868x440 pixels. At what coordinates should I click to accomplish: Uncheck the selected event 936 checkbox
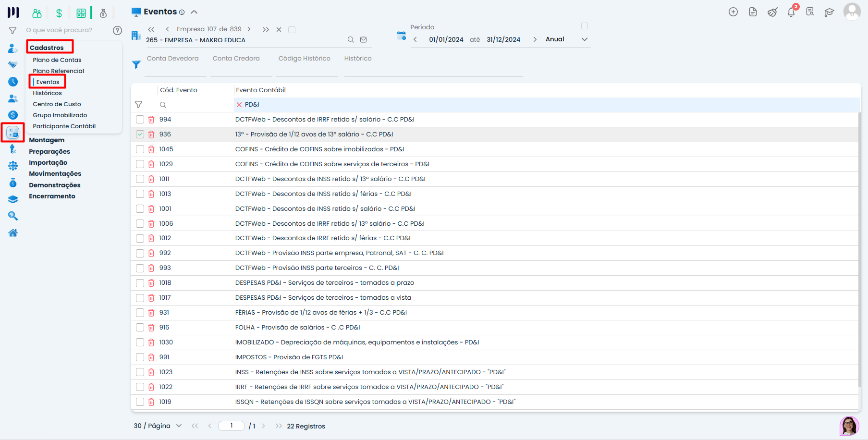tap(140, 134)
